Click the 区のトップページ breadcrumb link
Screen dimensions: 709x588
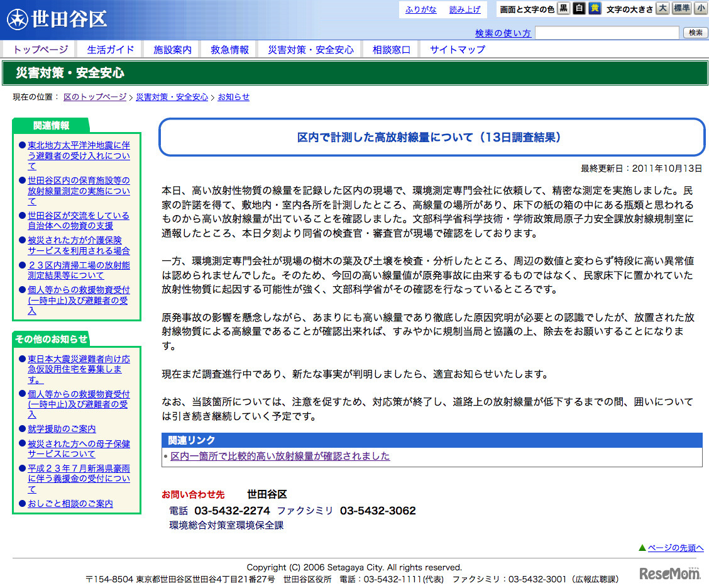(x=95, y=97)
